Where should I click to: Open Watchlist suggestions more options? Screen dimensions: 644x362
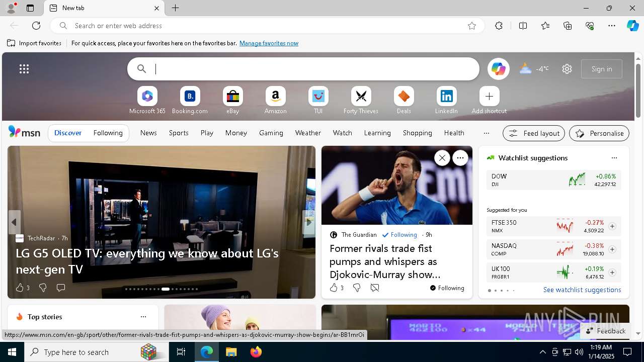point(614,158)
